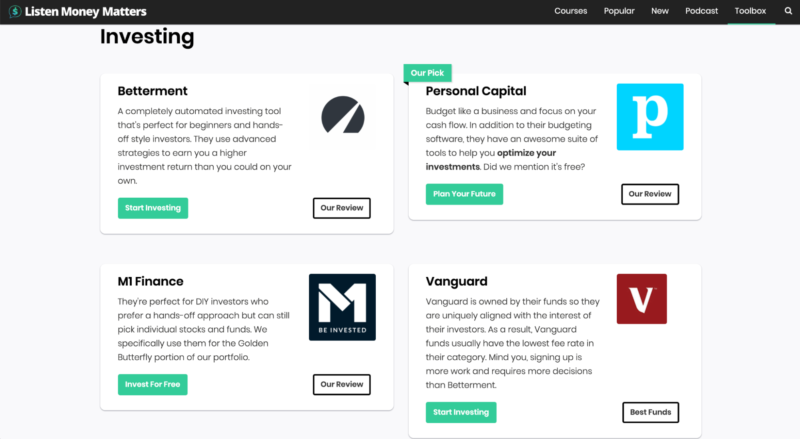The width and height of the screenshot is (800, 439).
Task: Select the Toolbox menu item
Action: tap(750, 11)
